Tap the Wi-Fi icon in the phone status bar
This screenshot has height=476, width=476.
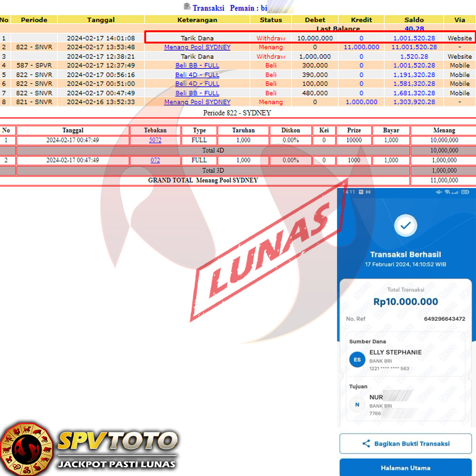point(447,192)
